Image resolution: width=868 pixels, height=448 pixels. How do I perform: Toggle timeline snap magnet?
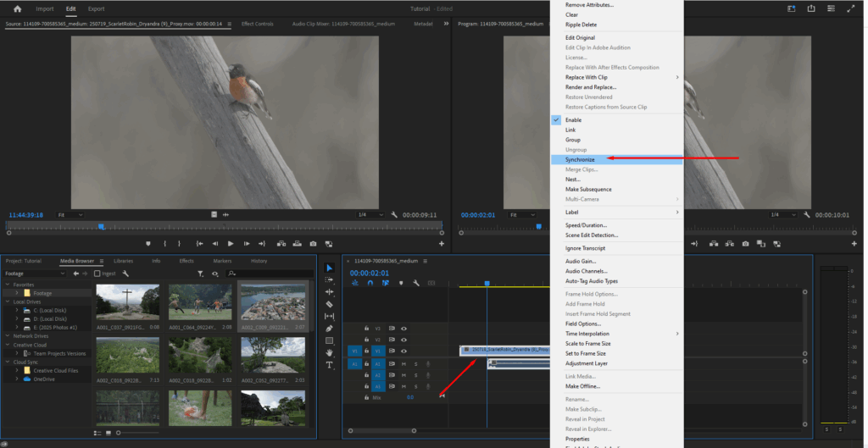click(x=370, y=283)
